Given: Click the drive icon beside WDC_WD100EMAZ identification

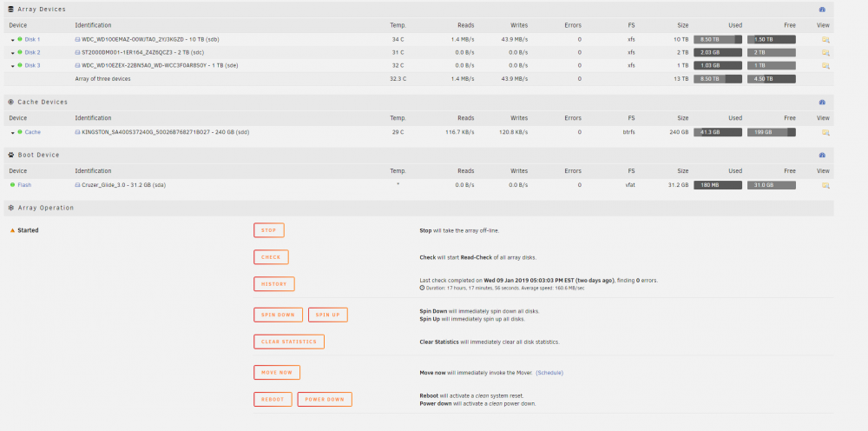Looking at the screenshot, I should coord(77,40).
